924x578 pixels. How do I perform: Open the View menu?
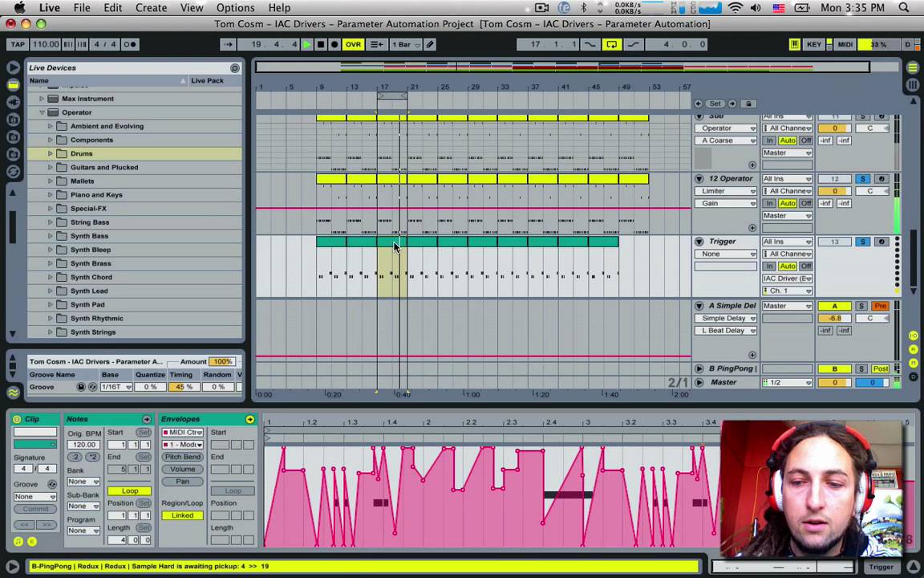click(192, 8)
